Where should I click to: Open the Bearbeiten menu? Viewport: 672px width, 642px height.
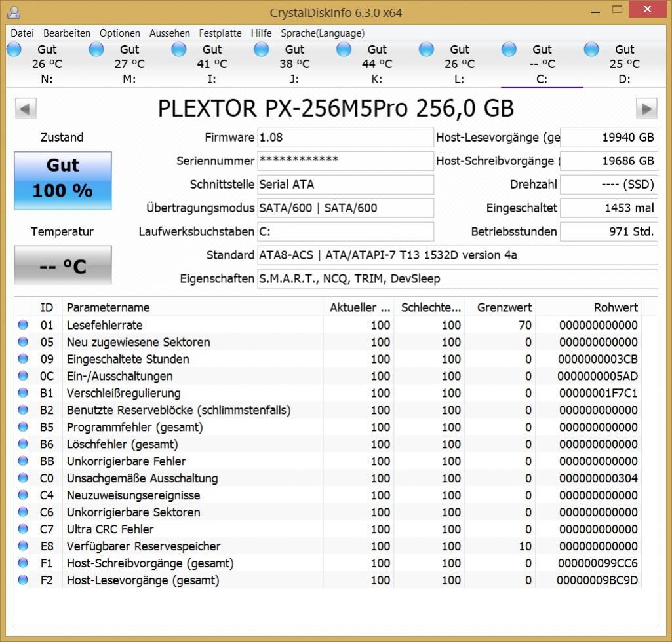pyautogui.click(x=67, y=33)
